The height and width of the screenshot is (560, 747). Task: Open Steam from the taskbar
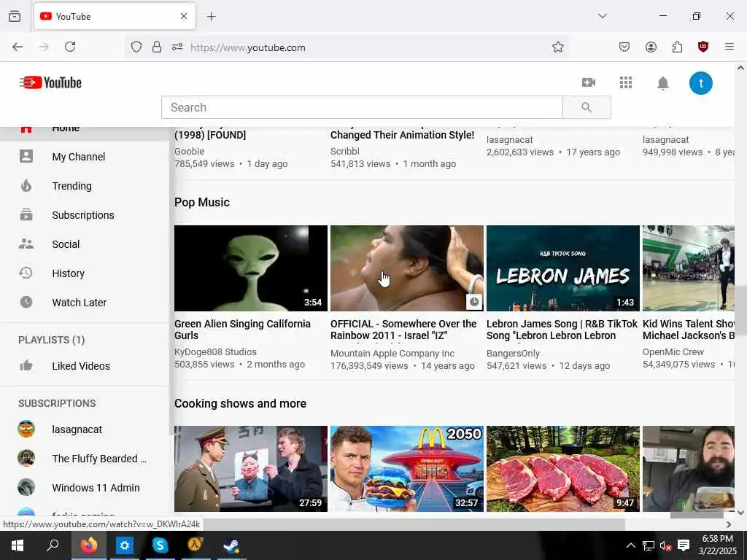(x=231, y=545)
